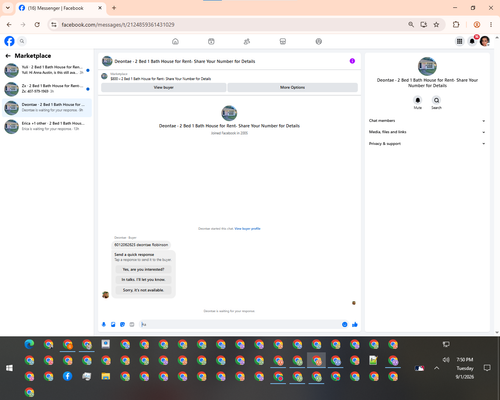The image size is (500, 400).
Task: Open the volume speaker tray icon
Action: (x=446, y=360)
